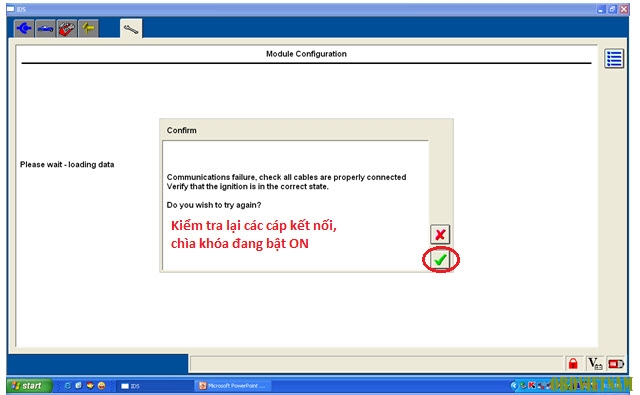Click the green checkmark retry button
Viewport: 640px width, 395px height.
pyautogui.click(x=440, y=260)
